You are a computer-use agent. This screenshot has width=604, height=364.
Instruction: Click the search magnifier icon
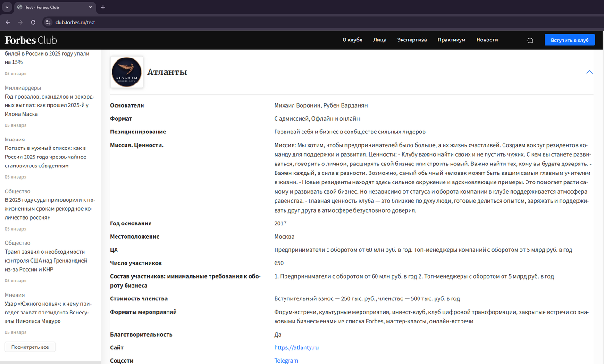click(x=530, y=41)
